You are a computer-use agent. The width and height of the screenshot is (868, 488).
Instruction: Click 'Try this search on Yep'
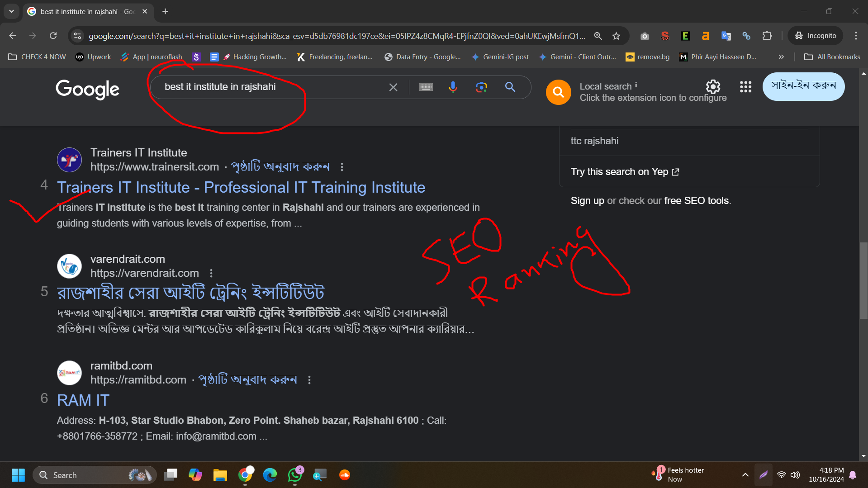(x=625, y=172)
